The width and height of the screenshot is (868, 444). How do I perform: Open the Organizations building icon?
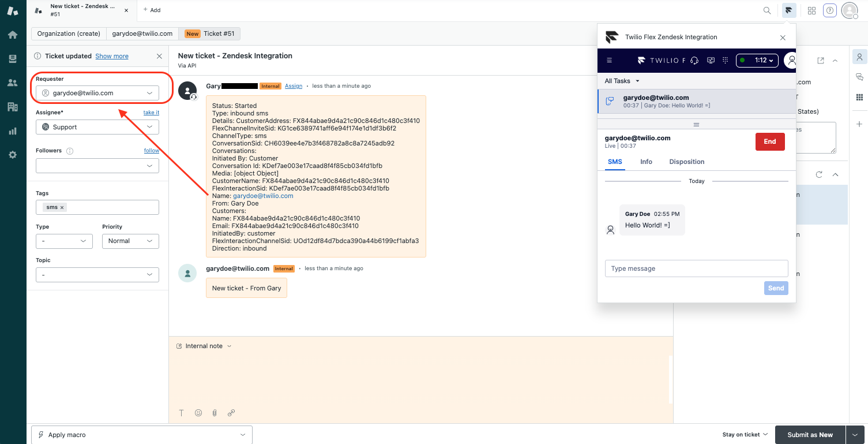pos(13,107)
